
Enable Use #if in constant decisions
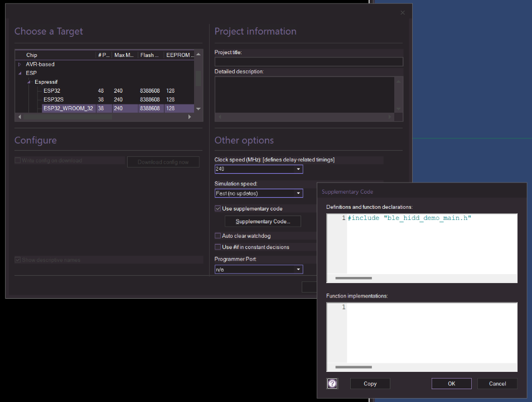(218, 247)
